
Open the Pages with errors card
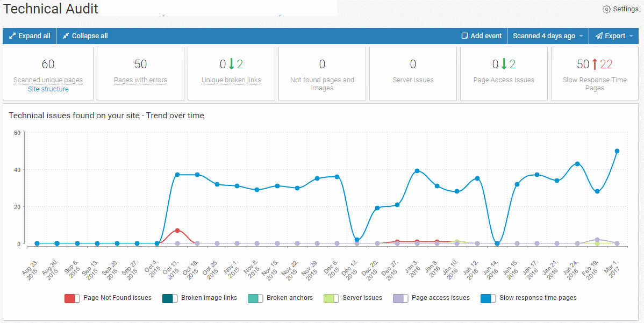pyautogui.click(x=140, y=80)
